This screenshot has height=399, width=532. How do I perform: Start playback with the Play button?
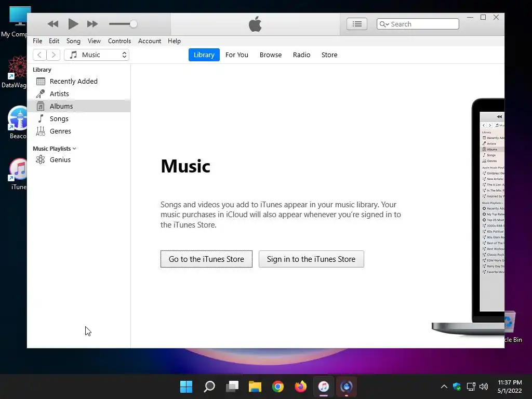[73, 24]
